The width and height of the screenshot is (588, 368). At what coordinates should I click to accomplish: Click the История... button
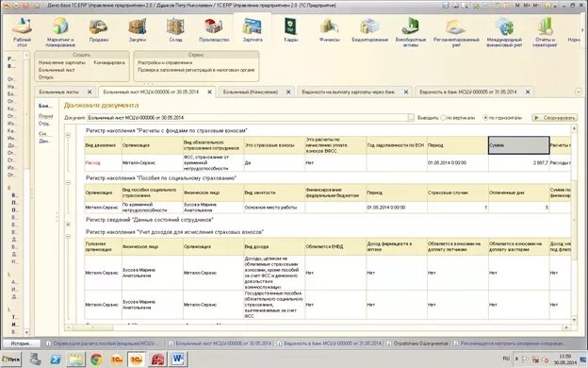point(21,343)
